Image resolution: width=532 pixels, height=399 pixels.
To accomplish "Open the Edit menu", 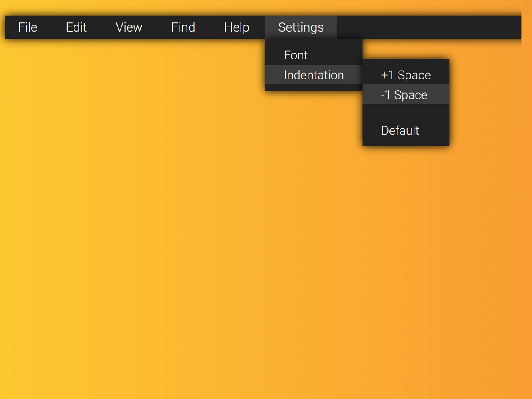I will click(x=76, y=27).
